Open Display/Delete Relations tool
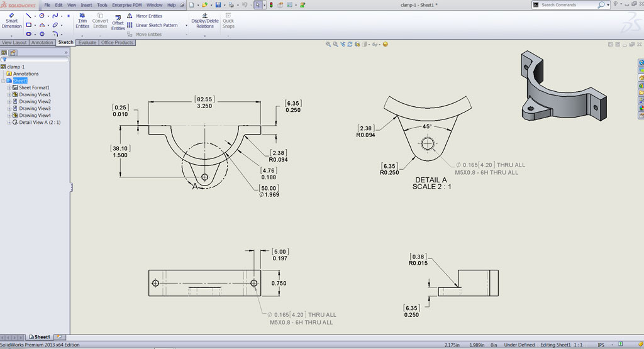 pos(204,23)
